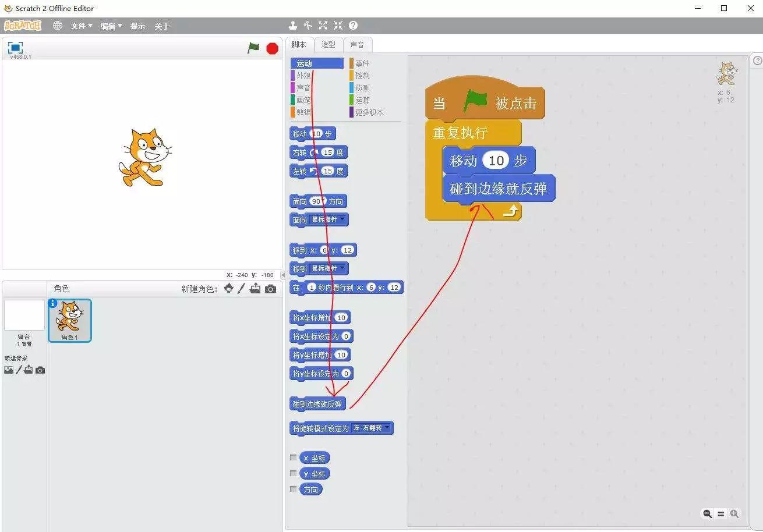
Task: Open 移到 鼠标指针 dropdown
Action: 328,268
